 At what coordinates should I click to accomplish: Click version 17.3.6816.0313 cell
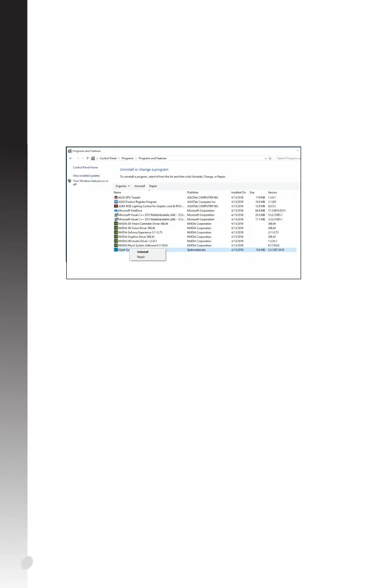277,211
